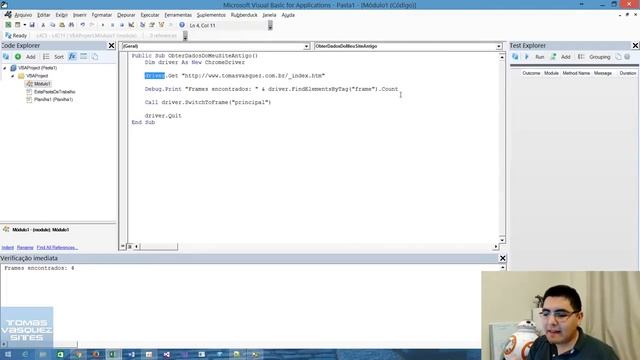Click Code Explorer refresh icon
This screenshot has height=360, width=640.
coord(6,57)
